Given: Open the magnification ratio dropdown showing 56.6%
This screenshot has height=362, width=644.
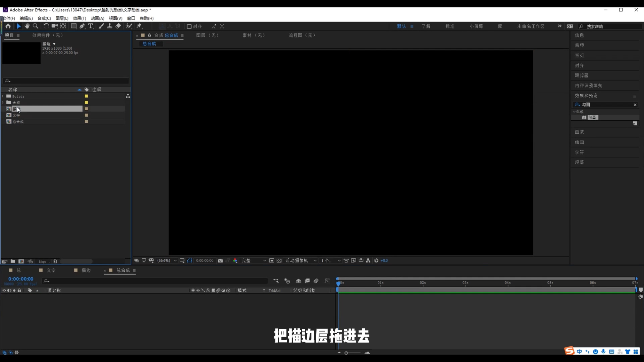Looking at the screenshot, I should pos(166,260).
